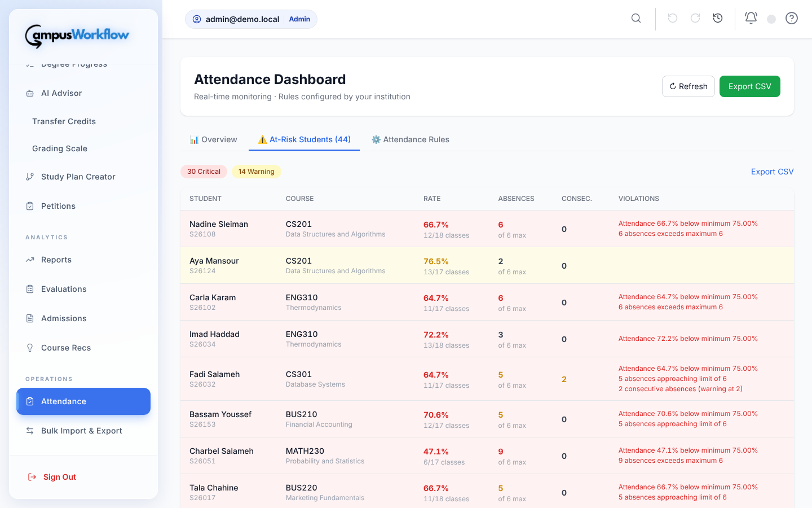Click the Bulk Import & Export arrows icon
Viewport: 812px width, 508px height.
[x=30, y=431]
